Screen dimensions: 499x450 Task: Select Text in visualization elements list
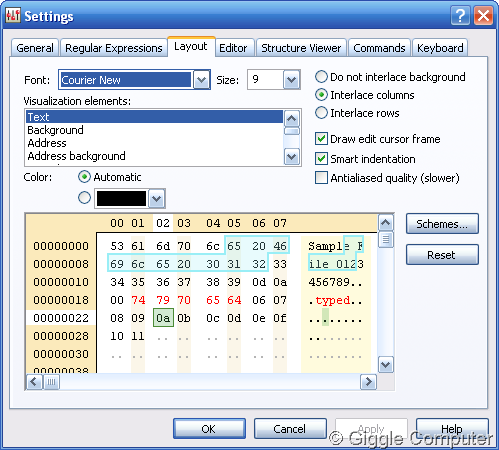pos(154,117)
